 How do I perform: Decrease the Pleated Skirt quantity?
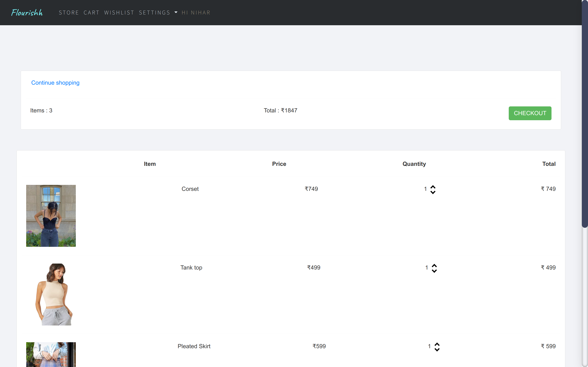tap(437, 350)
